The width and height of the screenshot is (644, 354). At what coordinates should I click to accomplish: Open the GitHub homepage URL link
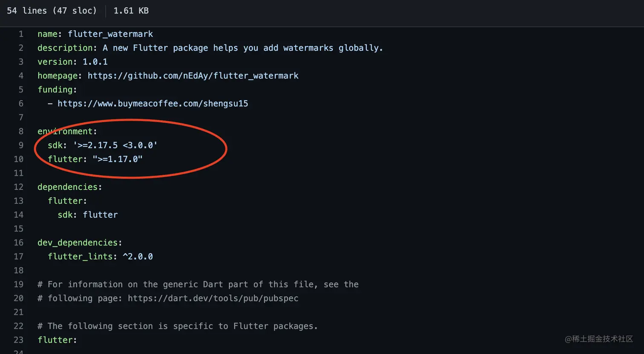(193, 76)
